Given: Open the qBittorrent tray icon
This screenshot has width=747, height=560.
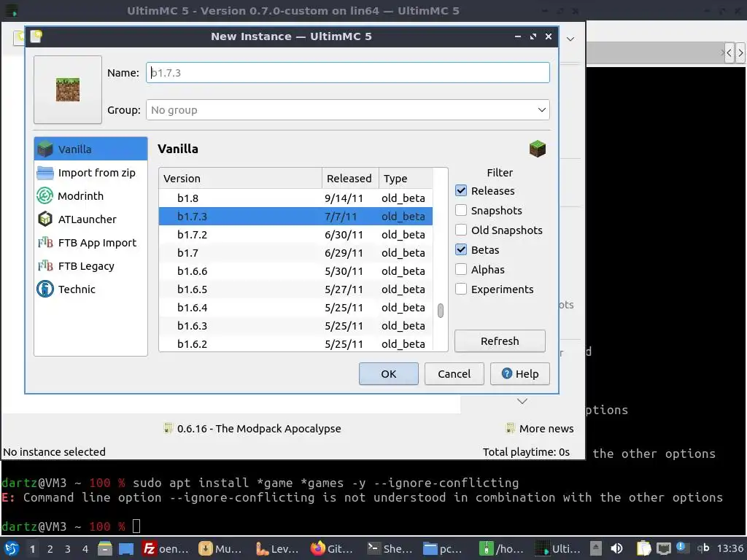Looking at the screenshot, I should (x=703, y=548).
